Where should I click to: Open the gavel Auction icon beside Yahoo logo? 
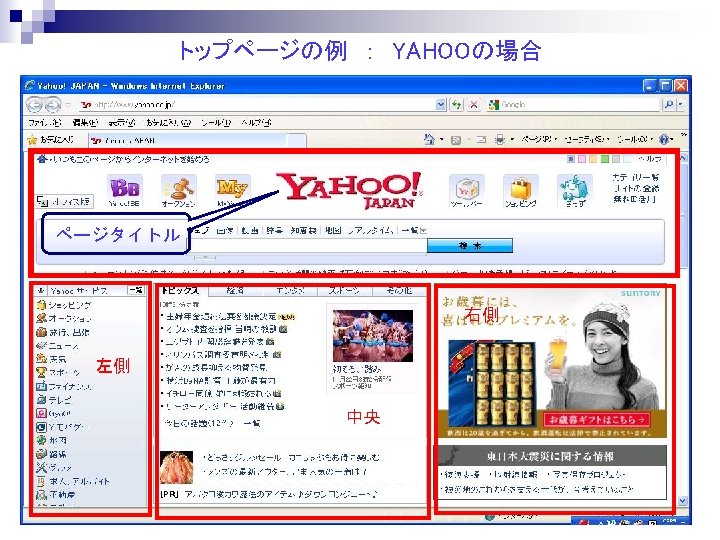click(x=179, y=191)
